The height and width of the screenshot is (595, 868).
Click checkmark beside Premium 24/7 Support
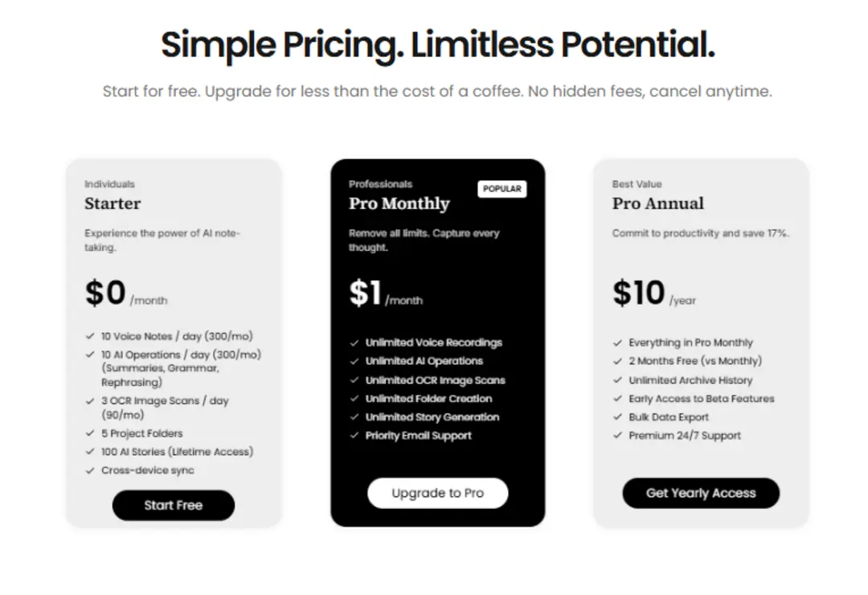point(617,436)
